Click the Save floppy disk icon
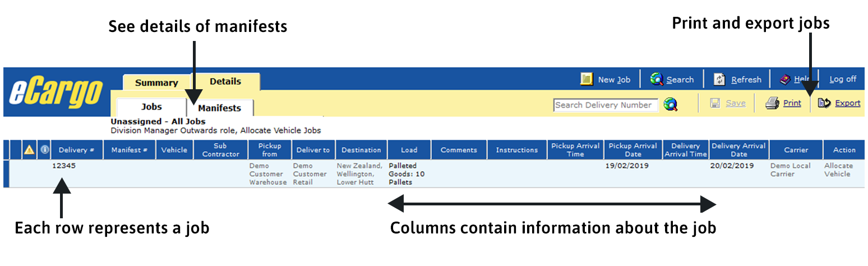 [x=715, y=103]
